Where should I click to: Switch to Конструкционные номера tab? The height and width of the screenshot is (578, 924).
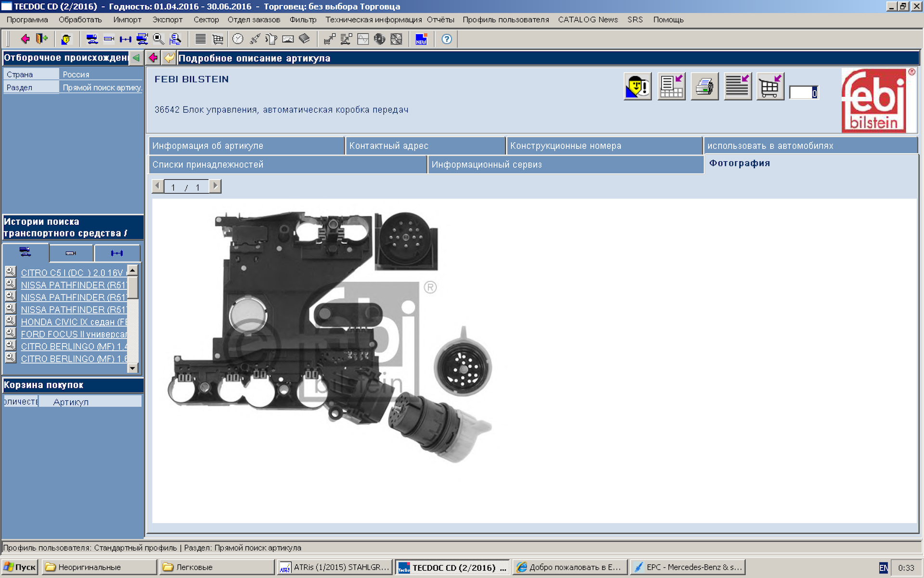click(604, 145)
